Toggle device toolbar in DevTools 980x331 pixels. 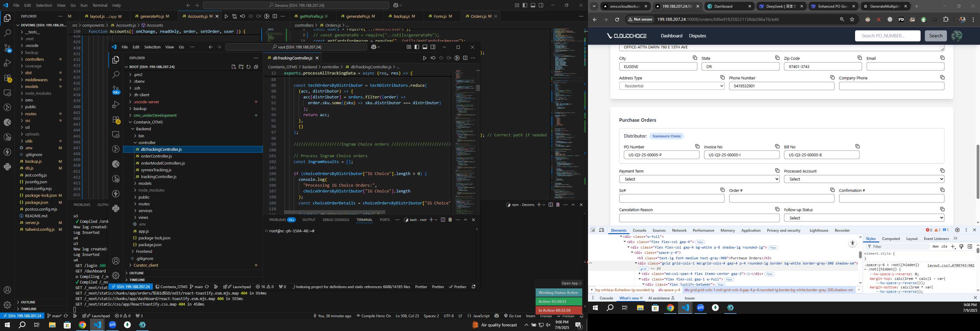pos(601,230)
